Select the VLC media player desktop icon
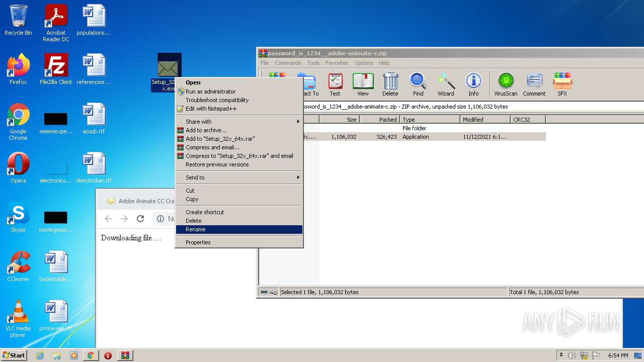Image resolution: width=644 pixels, height=362 pixels. 18,319
